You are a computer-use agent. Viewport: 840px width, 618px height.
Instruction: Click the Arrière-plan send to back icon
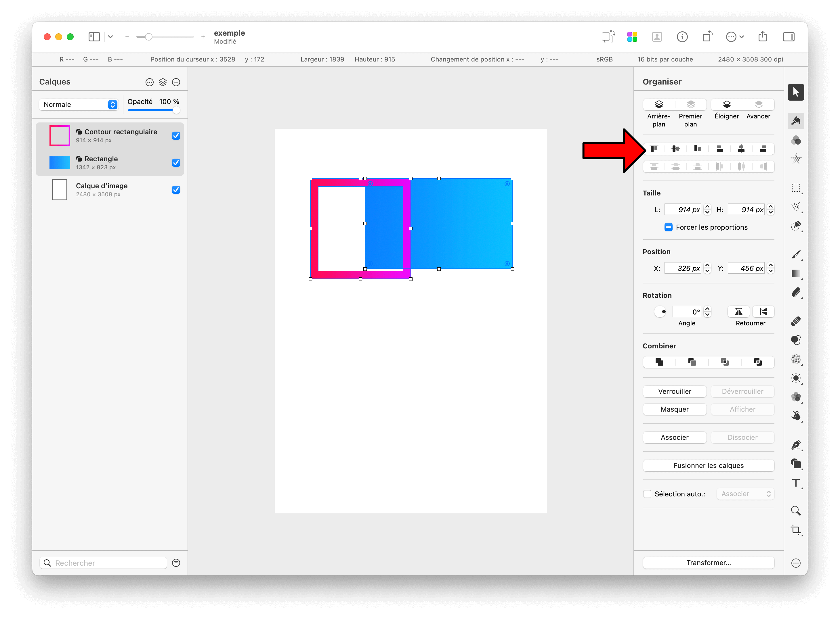(659, 105)
